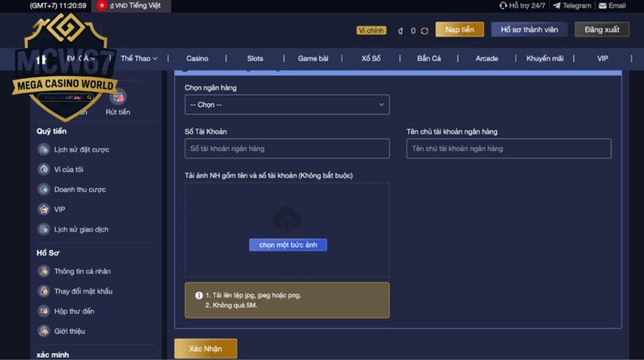This screenshot has width=644, height=360.
Task: Focus the Số Tài Khoản input field
Action: point(287,148)
